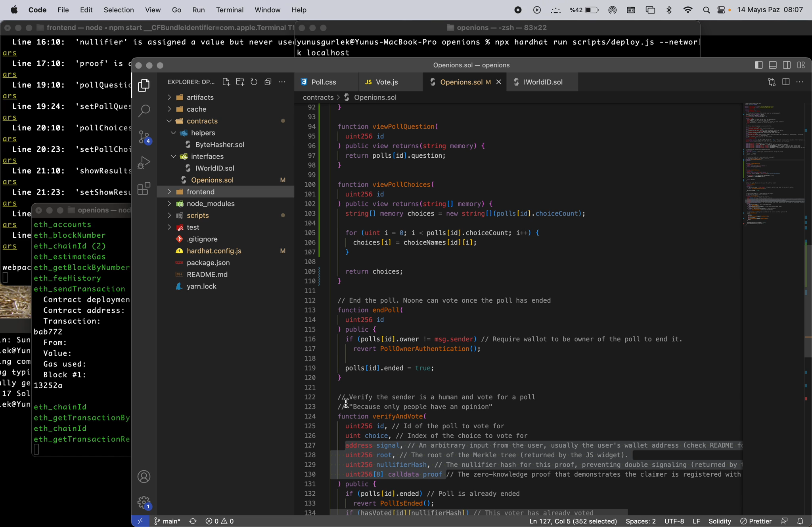
Task: Open notifications bell in status bar
Action: [x=801, y=521]
